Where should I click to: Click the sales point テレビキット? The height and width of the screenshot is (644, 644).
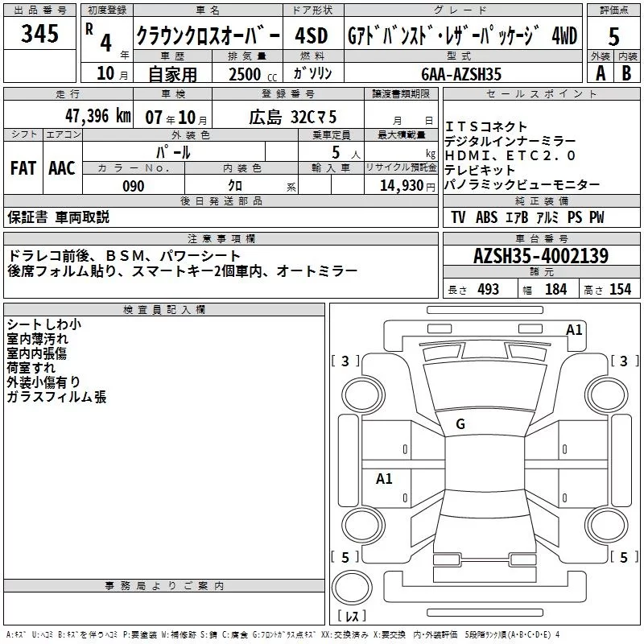[x=480, y=170]
